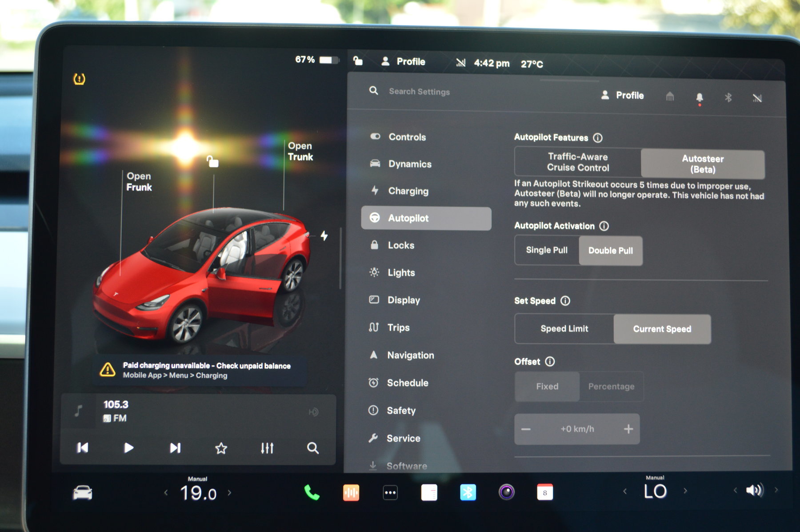Set speed mode to Speed Limit

point(564,329)
